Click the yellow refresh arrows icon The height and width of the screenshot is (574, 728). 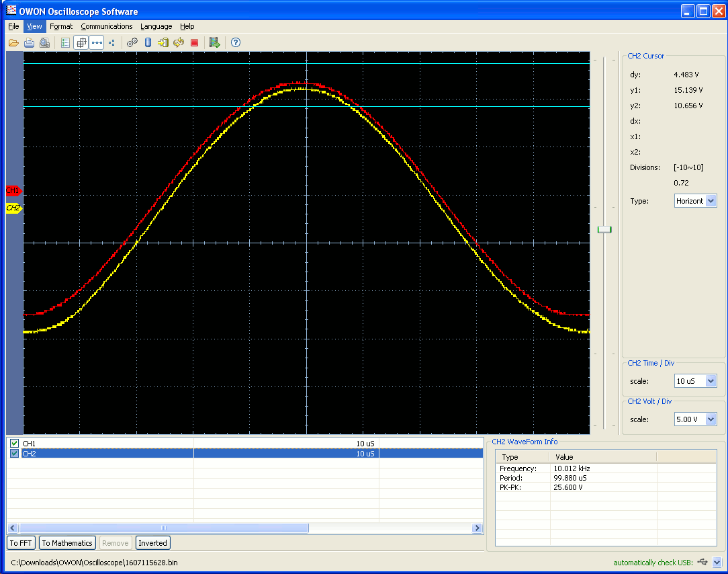[178, 43]
